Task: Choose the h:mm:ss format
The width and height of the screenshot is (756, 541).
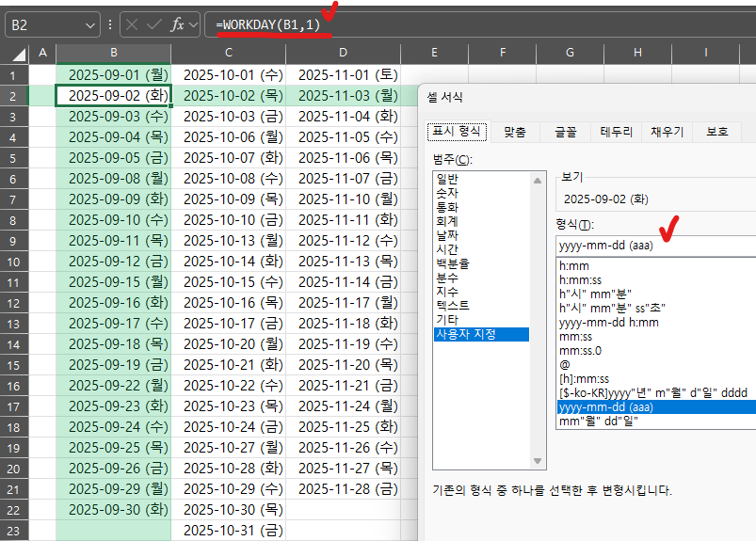Action: point(656,279)
